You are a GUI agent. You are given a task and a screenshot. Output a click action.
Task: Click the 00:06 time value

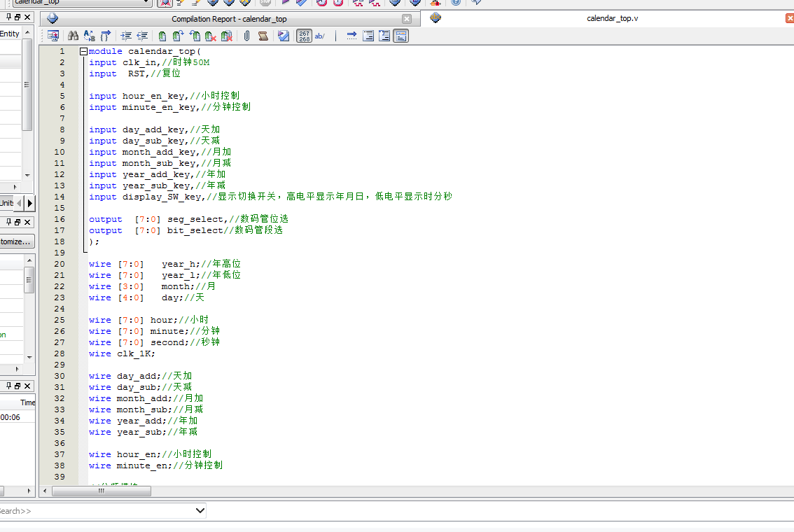pyautogui.click(x=10, y=417)
